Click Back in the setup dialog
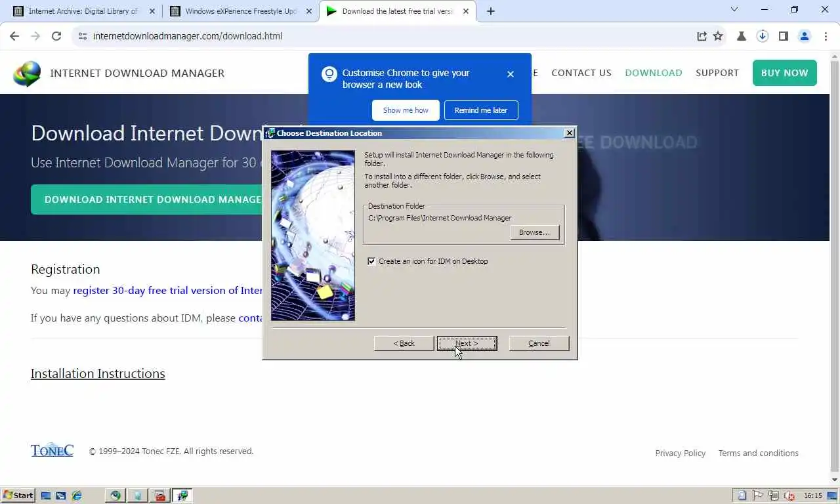This screenshot has height=504, width=840. pyautogui.click(x=404, y=343)
